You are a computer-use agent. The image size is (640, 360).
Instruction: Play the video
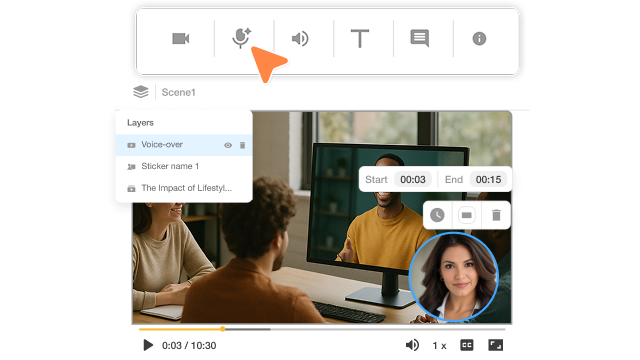pos(148,345)
